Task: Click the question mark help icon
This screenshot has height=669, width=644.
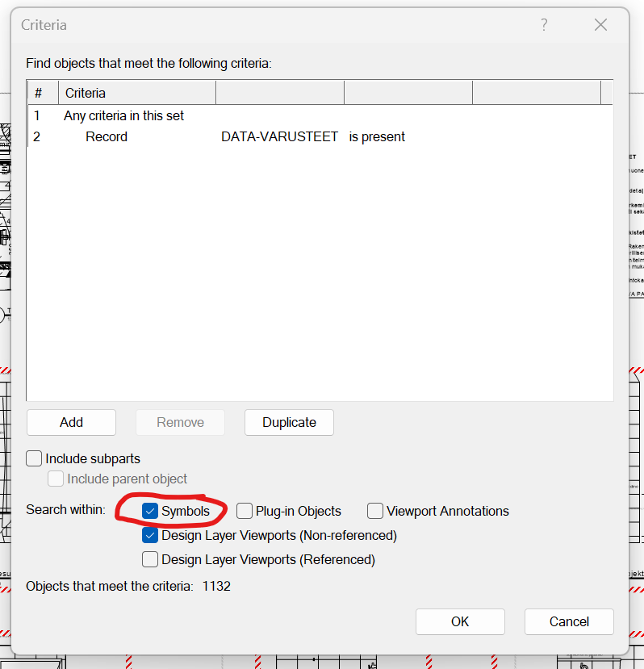Action: click(x=544, y=25)
